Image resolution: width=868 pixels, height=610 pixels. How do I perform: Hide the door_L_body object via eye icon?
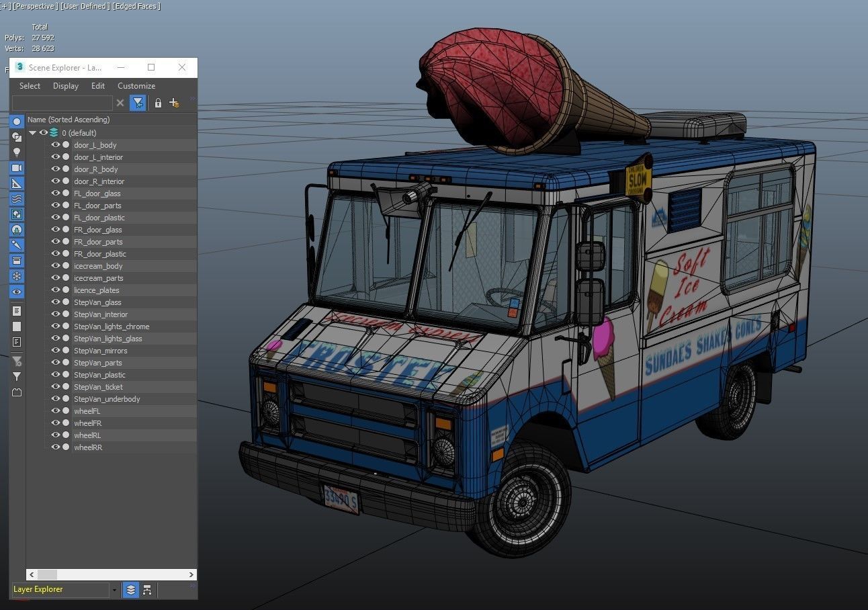click(56, 145)
